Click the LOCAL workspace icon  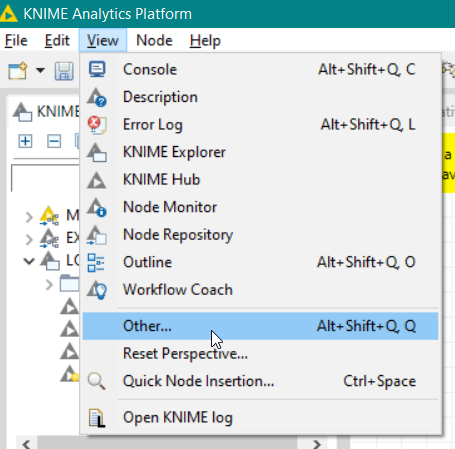click(50, 261)
